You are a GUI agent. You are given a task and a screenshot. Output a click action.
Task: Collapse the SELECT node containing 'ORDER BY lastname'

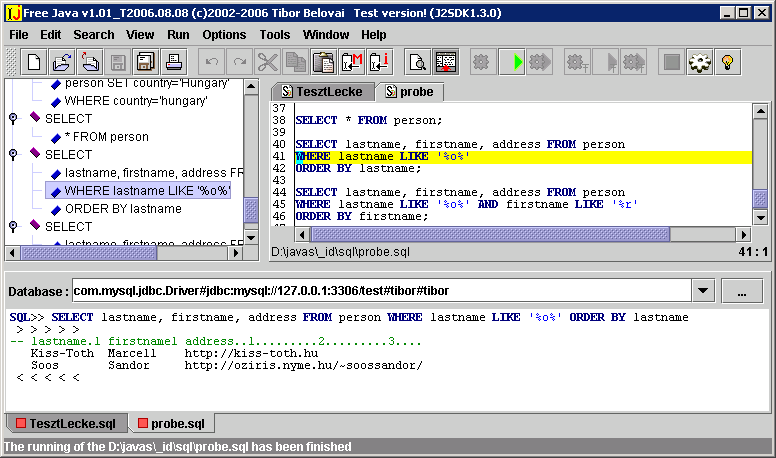(x=13, y=155)
